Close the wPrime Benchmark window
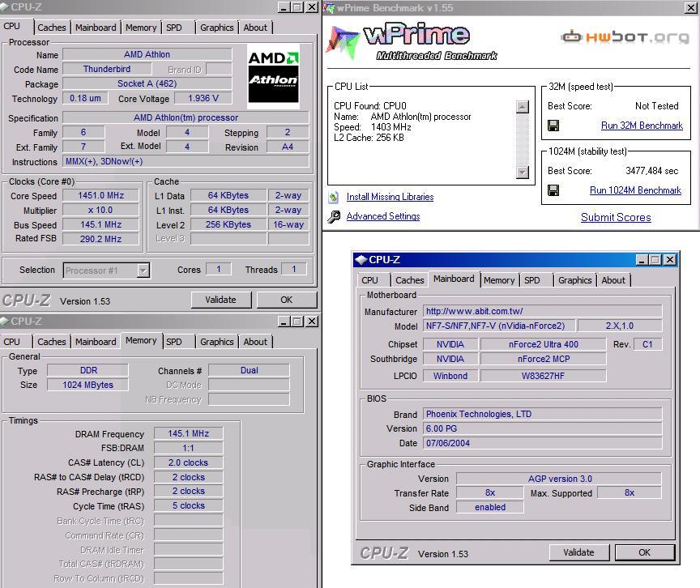The width and height of the screenshot is (700, 588). coord(690,7)
